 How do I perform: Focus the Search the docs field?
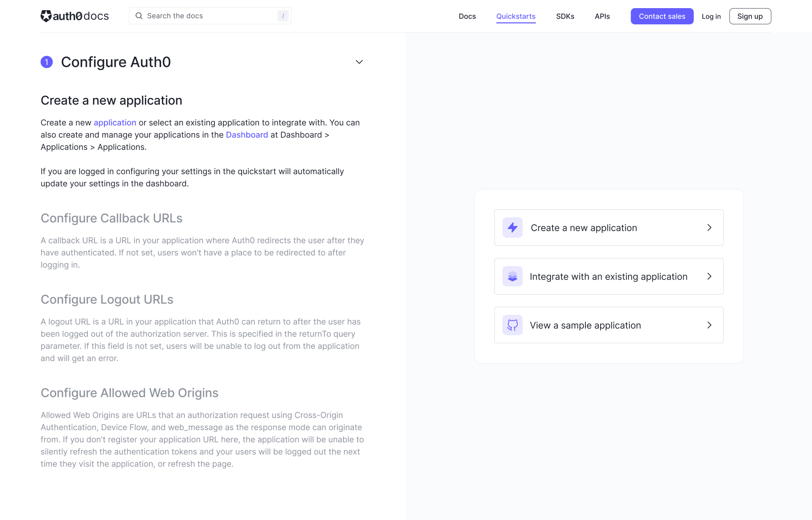coord(210,16)
